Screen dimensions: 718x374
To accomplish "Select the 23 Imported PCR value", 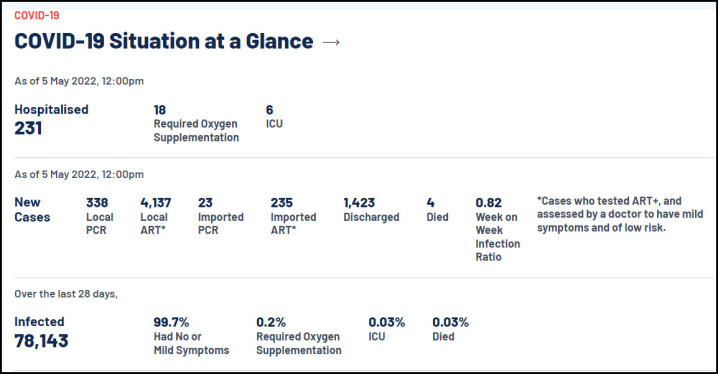I will click(221, 216).
